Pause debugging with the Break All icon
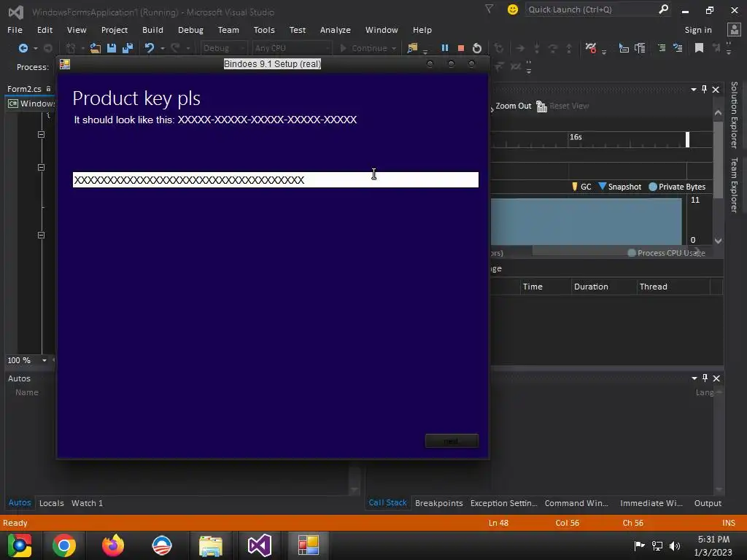Screen dimensions: 747x560 pos(445,48)
